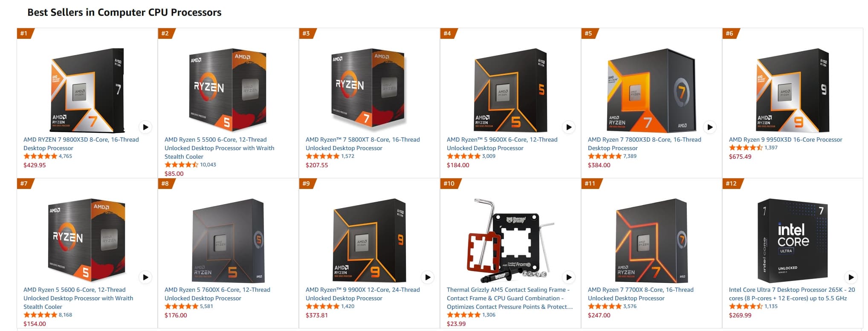
Task: Open the Ryzen 5 7600X box image
Action: [x=228, y=241]
